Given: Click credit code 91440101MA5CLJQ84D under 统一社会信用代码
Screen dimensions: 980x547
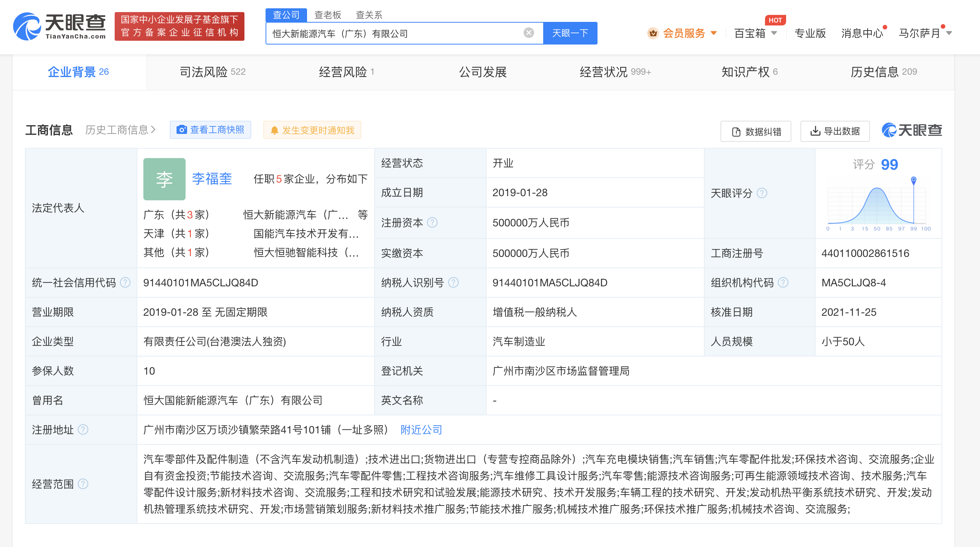Looking at the screenshot, I should click(x=201, y=283).
